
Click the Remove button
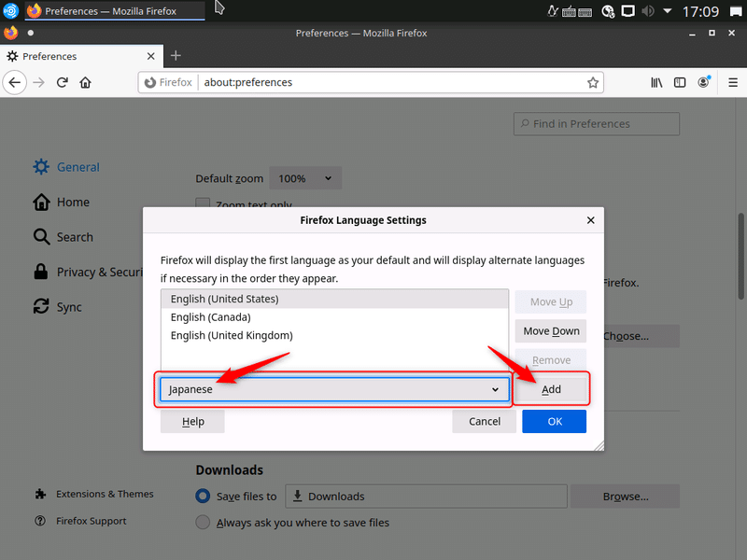point(551,359)
